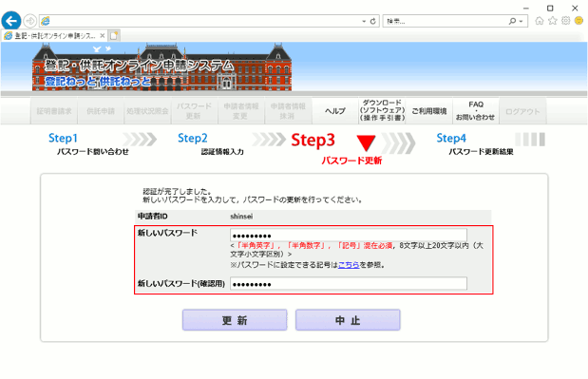
Task: Open the ご利用環境 menu item
Action: [429, 111]
